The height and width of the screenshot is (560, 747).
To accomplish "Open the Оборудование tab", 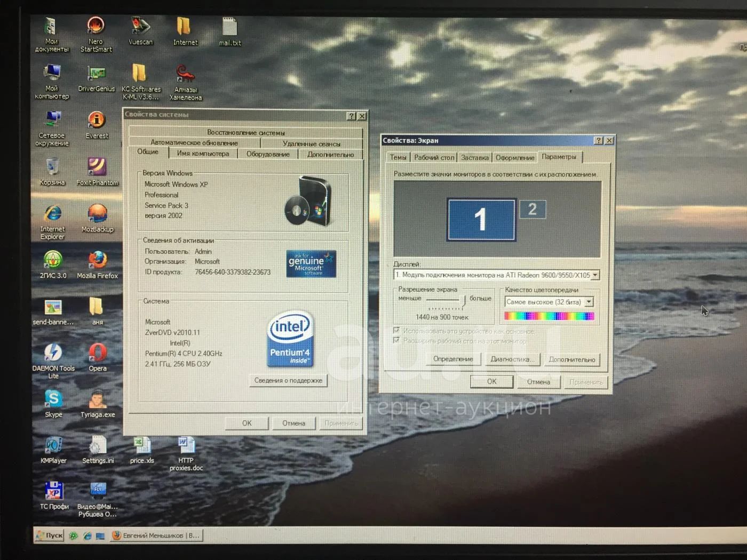I will click(x=268, y=154).
